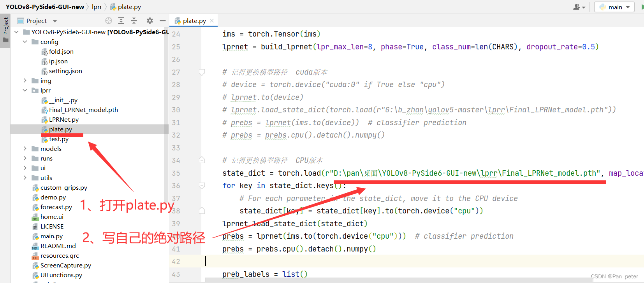Expand the utils folder
Image resolution: width=644 pixels, height=283 pixels.
(x=25, y=178)
